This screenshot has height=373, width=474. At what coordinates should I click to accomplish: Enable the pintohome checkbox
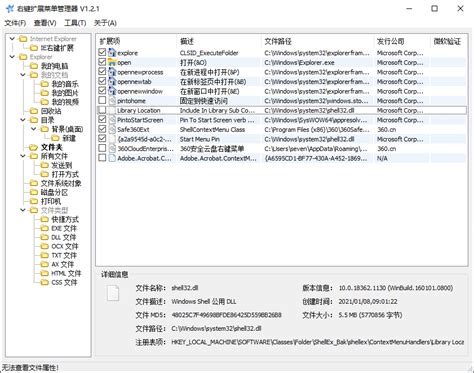(102, 100)
